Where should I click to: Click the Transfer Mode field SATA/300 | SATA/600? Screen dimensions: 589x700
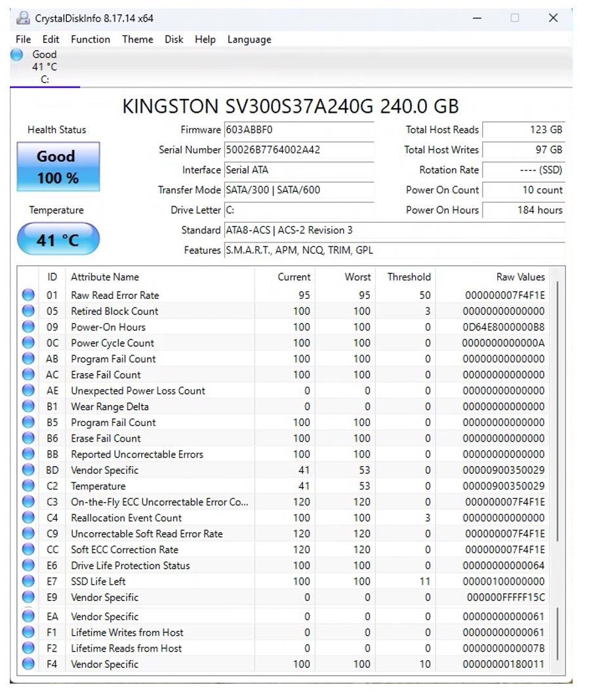click(299, 190)
